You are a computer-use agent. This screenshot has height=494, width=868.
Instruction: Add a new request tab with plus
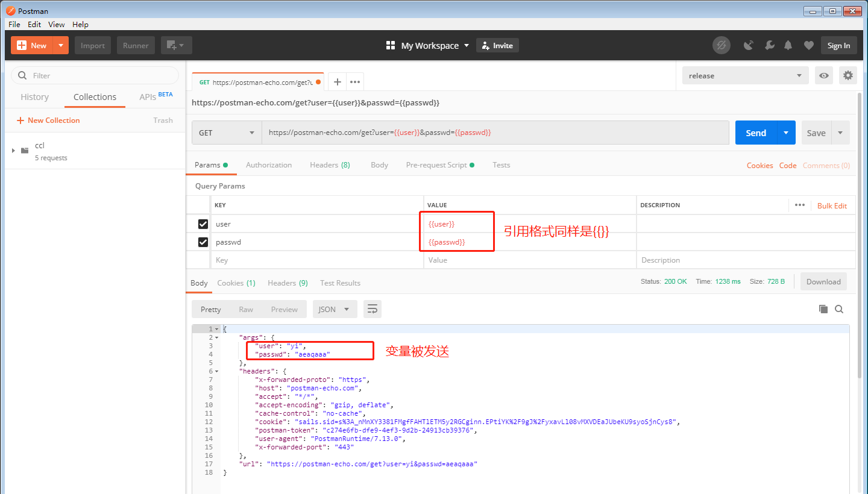(x=338, y=82)
